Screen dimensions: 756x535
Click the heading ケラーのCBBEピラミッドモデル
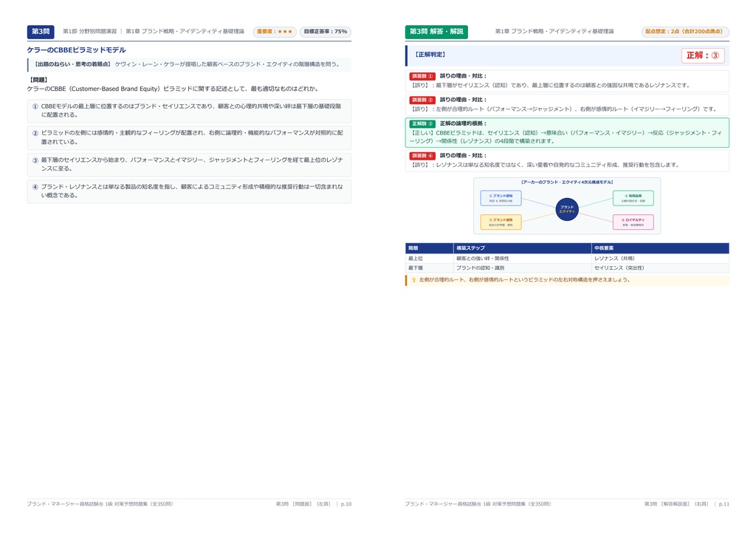76,50
